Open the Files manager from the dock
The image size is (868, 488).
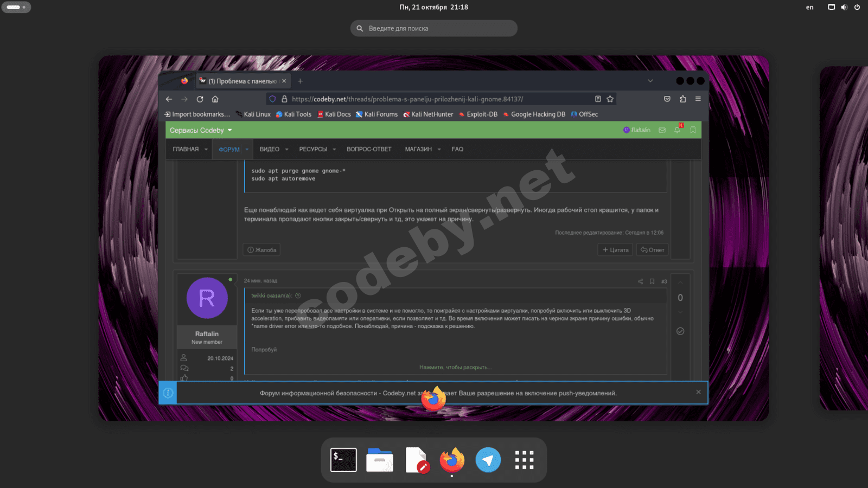[x=380, y=460]
